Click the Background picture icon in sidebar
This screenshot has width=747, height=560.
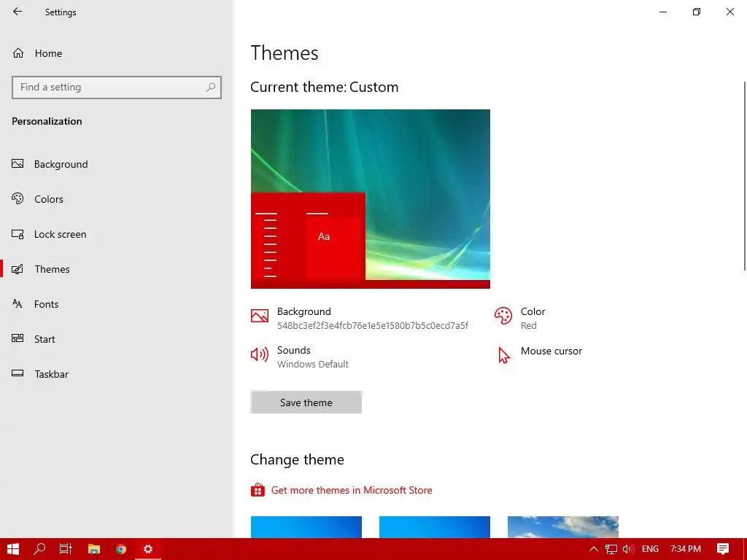18,164
